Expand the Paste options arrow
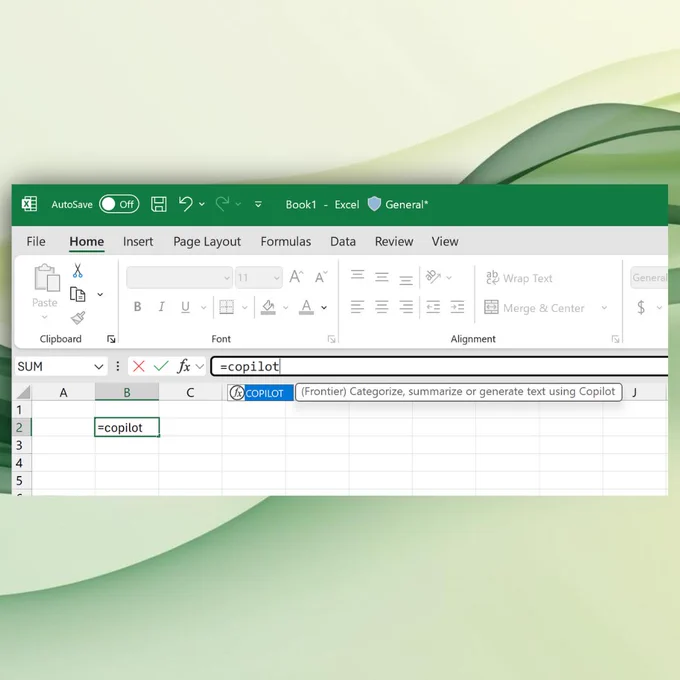Screen dimensions: 680x680 (x=45, y=317)
